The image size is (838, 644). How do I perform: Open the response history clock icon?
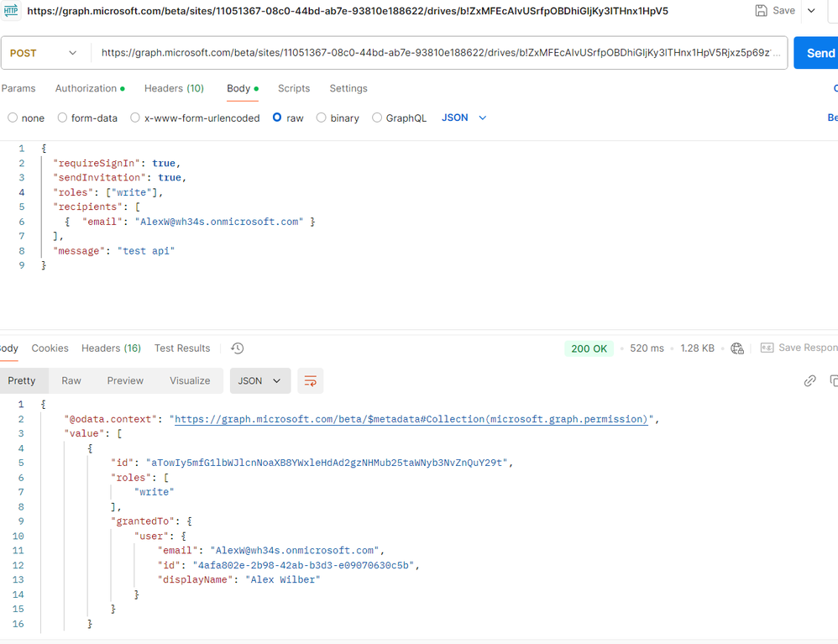tap(238, 348)
